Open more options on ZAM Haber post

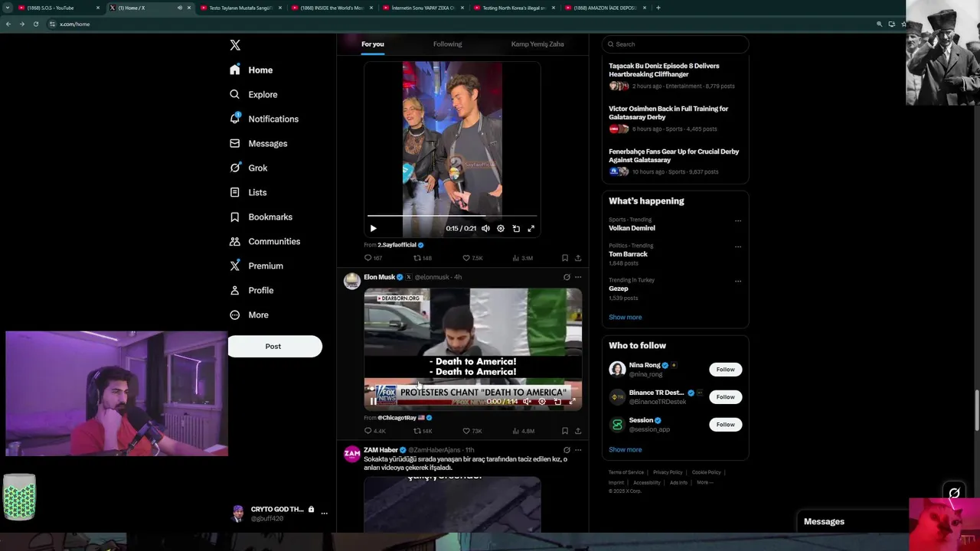pyautogui.click(x=578, y=450)
